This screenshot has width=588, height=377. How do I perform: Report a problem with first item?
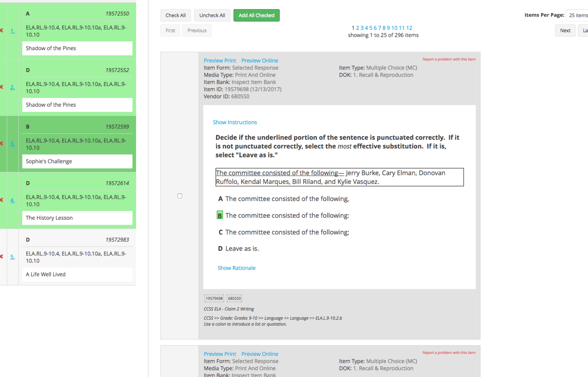tap(449, 59)
